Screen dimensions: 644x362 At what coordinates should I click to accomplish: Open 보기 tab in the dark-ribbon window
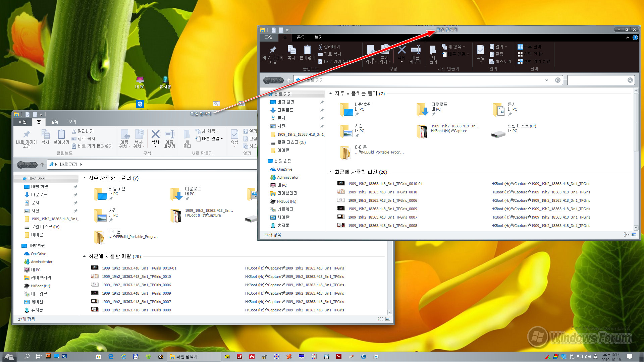(x=318, y=38)
